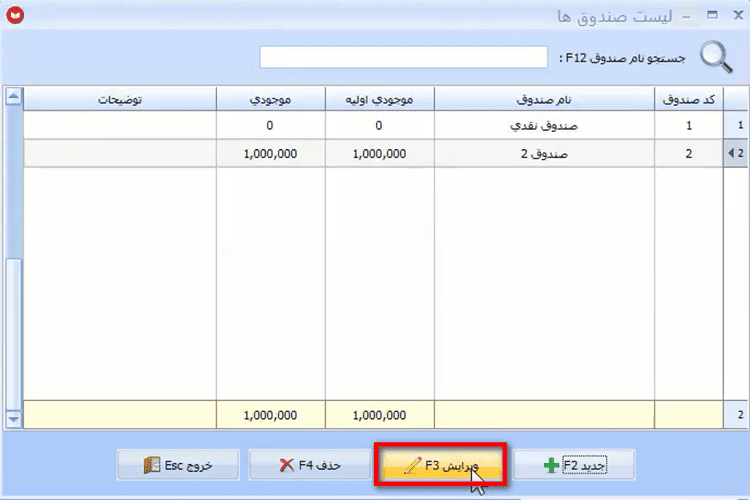Minimize the ليست صندوق ها window
Viewport: 750px width, 500px height.
coord(686,16)
